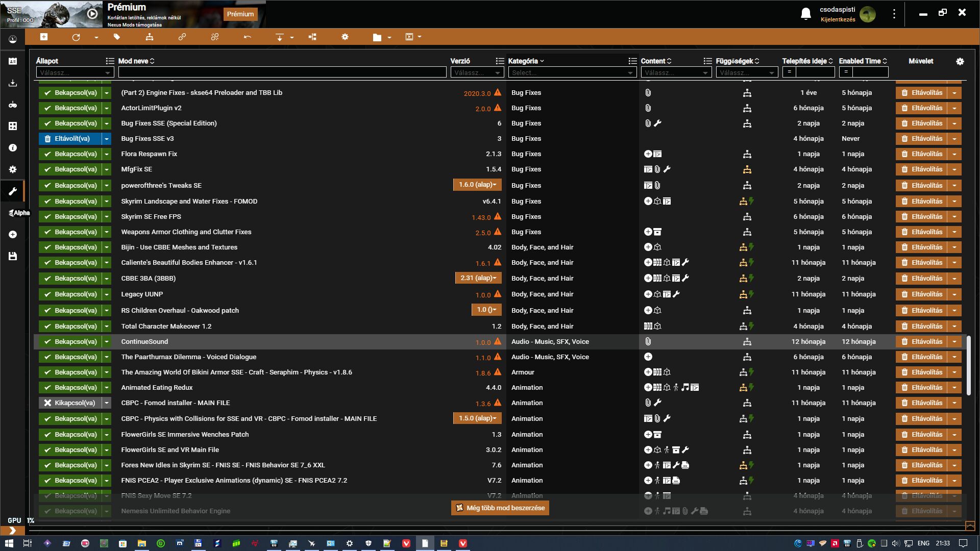Toggle enabled state of ContinueSound
Image resolution: width=980 pixels, height=551 pixels.
pyautogui.click(x=70, y=342)
